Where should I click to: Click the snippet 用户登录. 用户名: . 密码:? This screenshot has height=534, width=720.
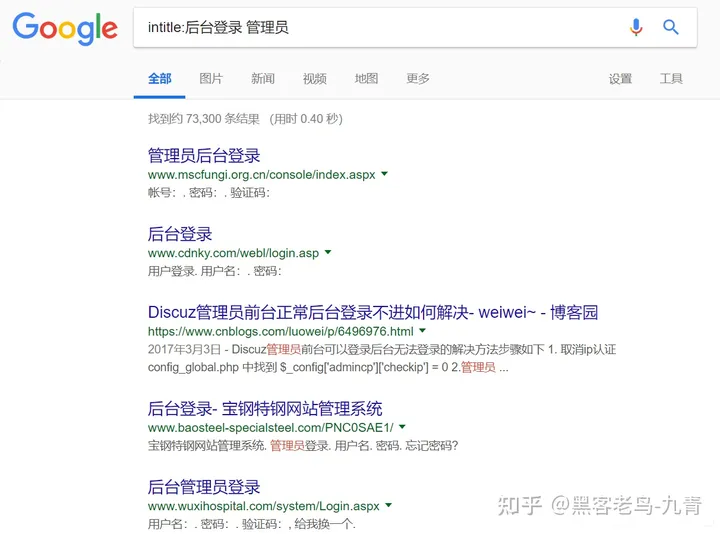pyautogui.click(x=214, y=271)
